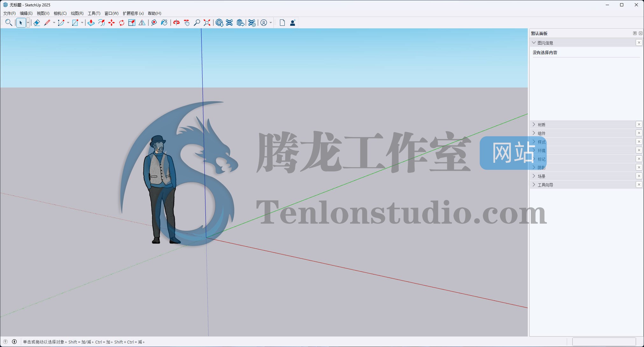Select the Pan hand tool
Viewport: 644px width, 347px height.
point(187,23)
